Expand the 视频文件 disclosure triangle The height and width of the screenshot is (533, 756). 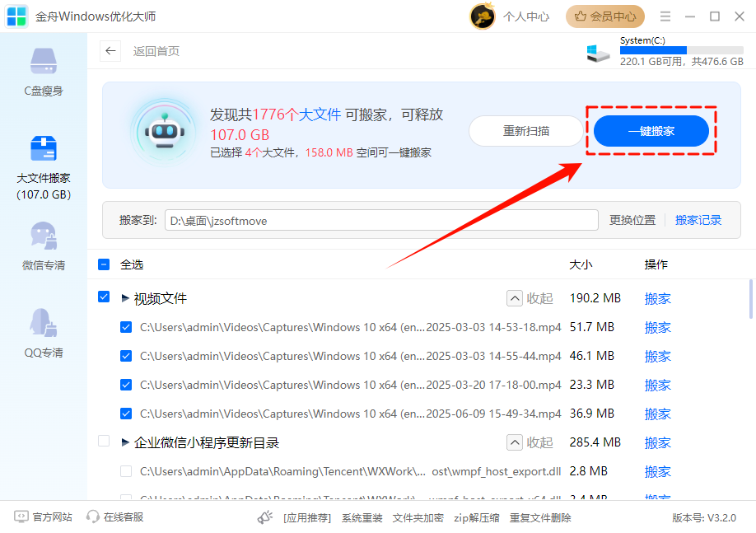pos(124,298)
